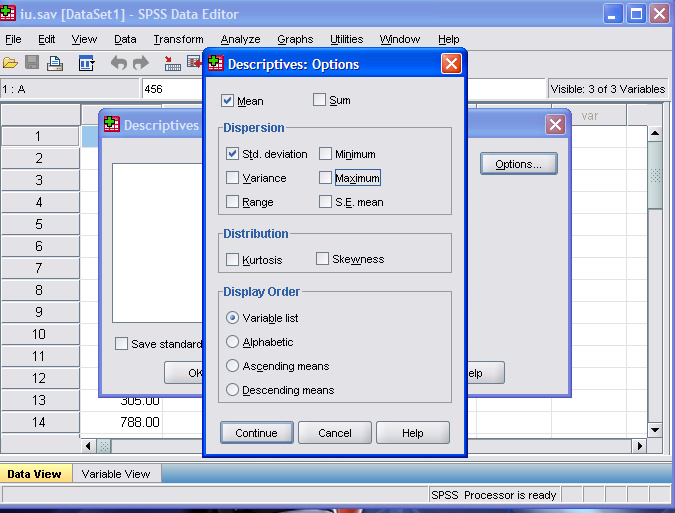The height and width of the screenshot is (513, 675).
Task: Click the Descriptives: Options dialog title icon
Action: (216, 63)
